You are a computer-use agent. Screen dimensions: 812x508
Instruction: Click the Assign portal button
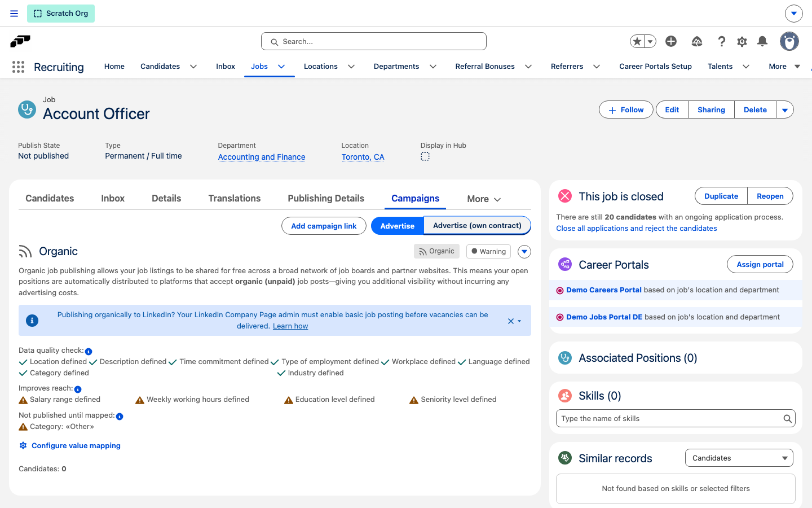(x=760, y=264)
